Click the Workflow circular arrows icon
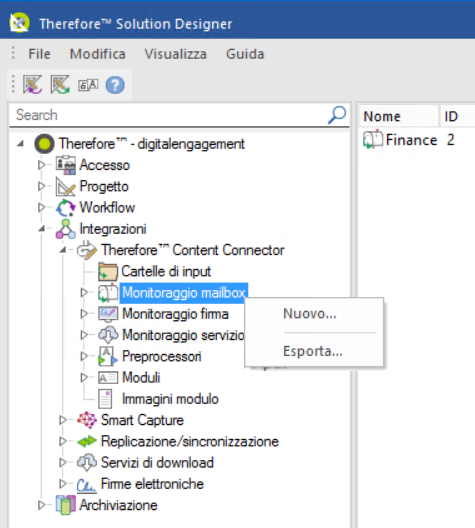475x528 pixels. click(66, 207)
